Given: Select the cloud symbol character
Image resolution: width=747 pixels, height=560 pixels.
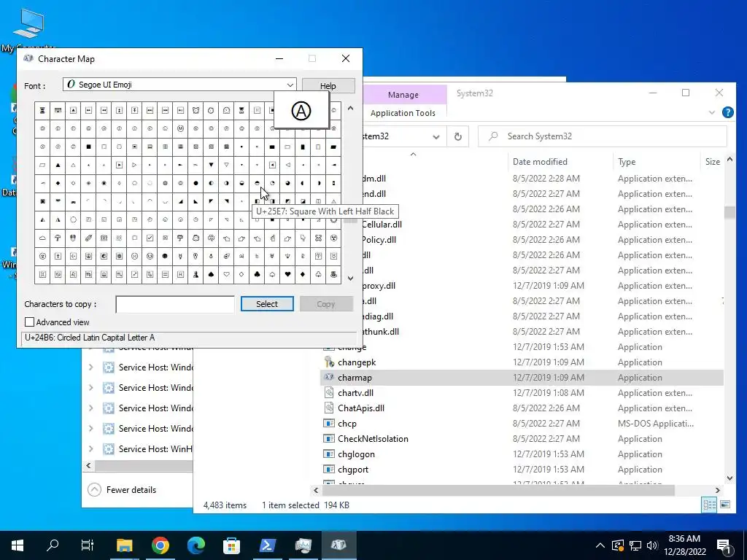Looking at the screenshot, I should pyautogui.click(x=42, y=238).
